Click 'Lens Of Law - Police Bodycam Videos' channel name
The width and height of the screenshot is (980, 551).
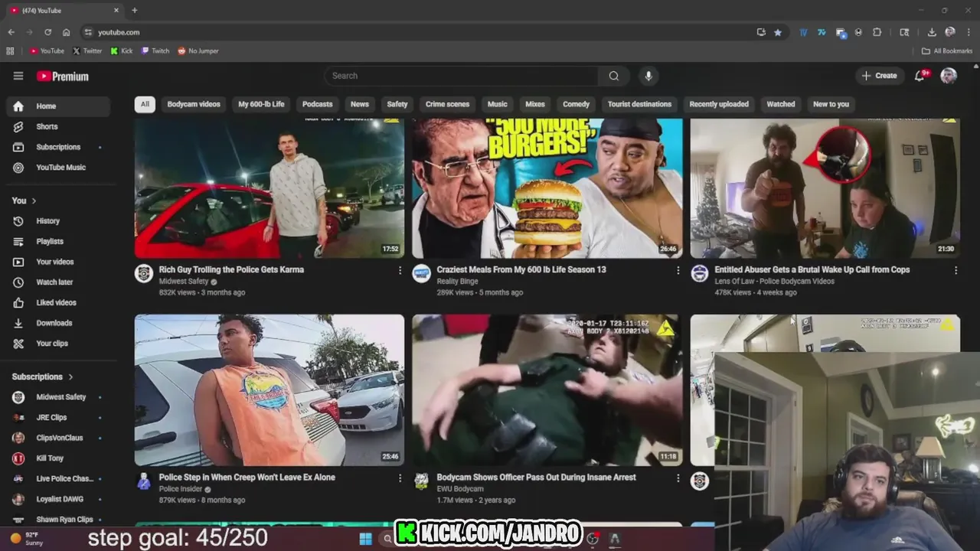click(x=775, y=282)
